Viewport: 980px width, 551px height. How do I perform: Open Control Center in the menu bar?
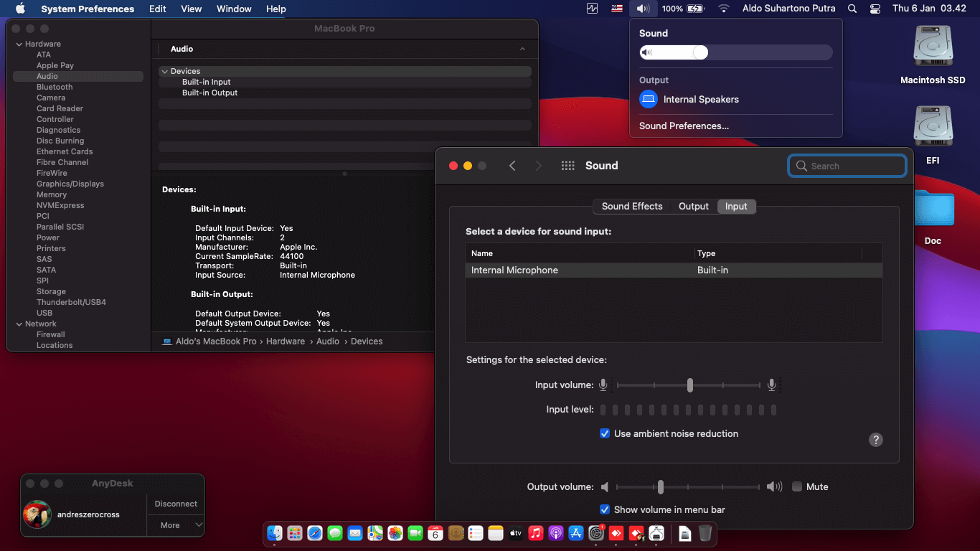(x=875, y=9)
